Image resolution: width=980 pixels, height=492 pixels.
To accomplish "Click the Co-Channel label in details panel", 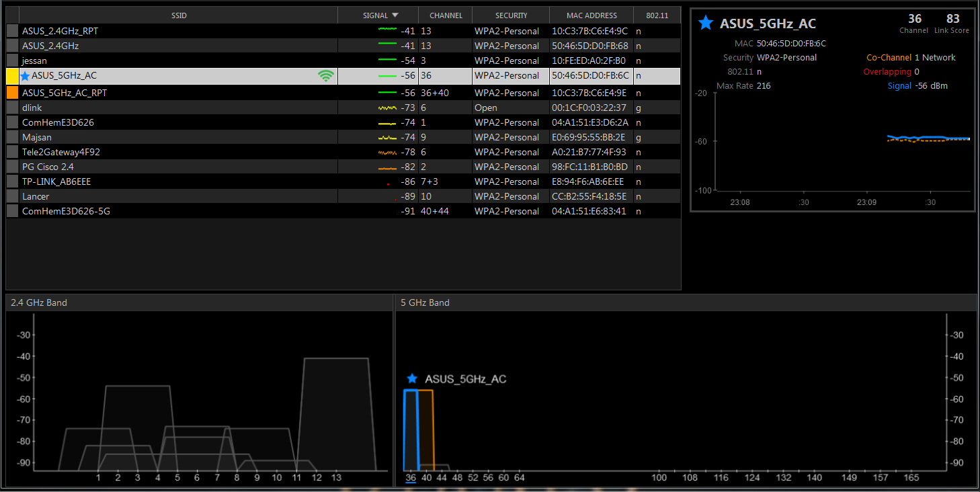I will click(889, 58).
